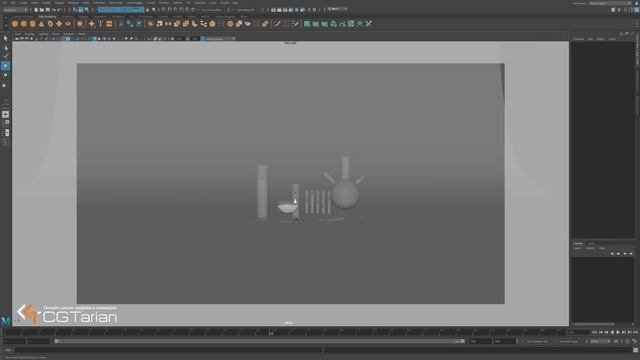Toggle snap to points
Viewport: 640px width, 360px height.
click(176, 10)
